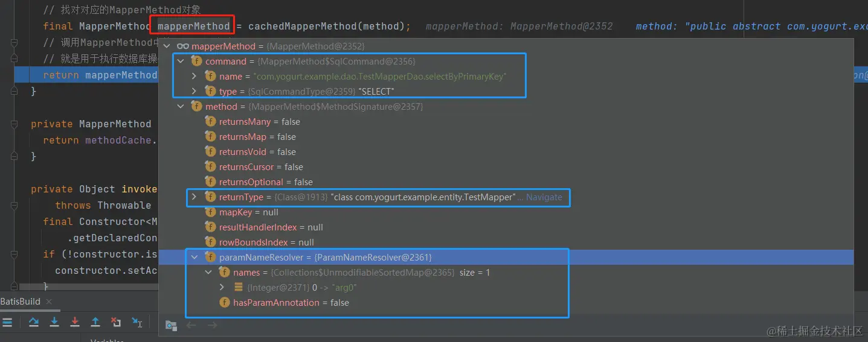Click the selectByPrimaryKey name string value
The height and width of the screenshot is (342, 868).
tap(379, 77)
